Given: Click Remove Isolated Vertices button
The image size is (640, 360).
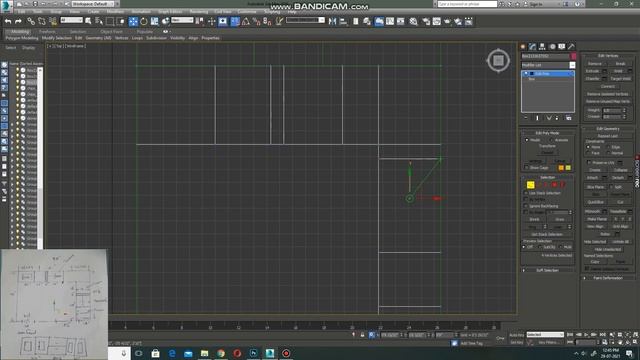Looking at the screenshot, I should (608, 94).
